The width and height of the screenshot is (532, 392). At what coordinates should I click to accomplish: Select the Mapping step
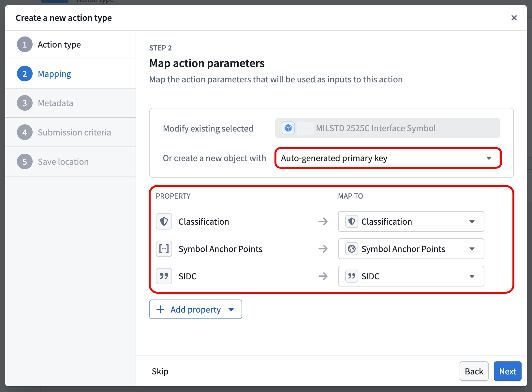click(x=70, y=74)
